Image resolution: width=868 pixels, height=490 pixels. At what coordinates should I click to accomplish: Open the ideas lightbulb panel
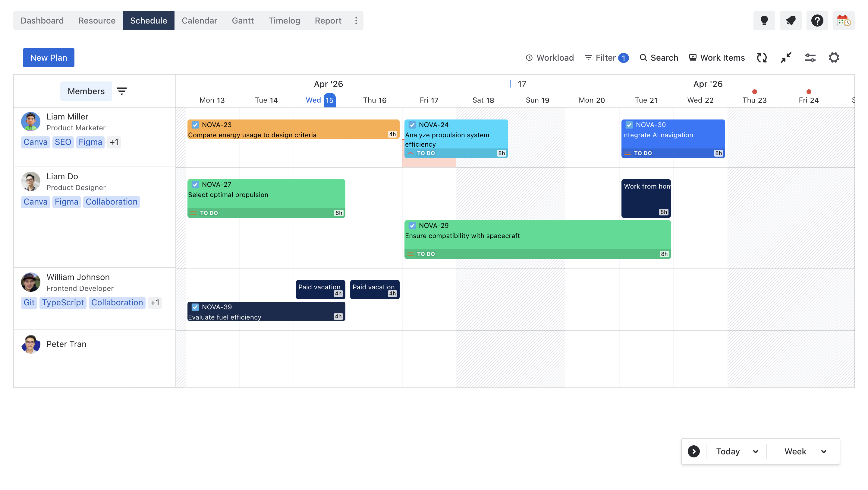coord(764,21)
